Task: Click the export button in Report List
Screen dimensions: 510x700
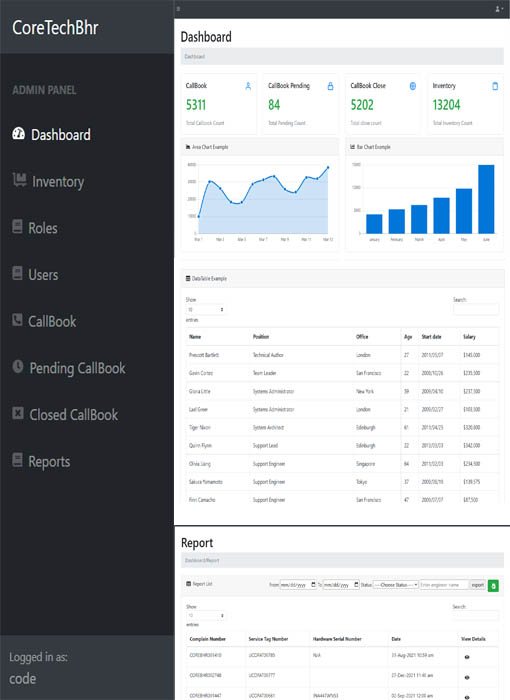Action: click(477, 584)
